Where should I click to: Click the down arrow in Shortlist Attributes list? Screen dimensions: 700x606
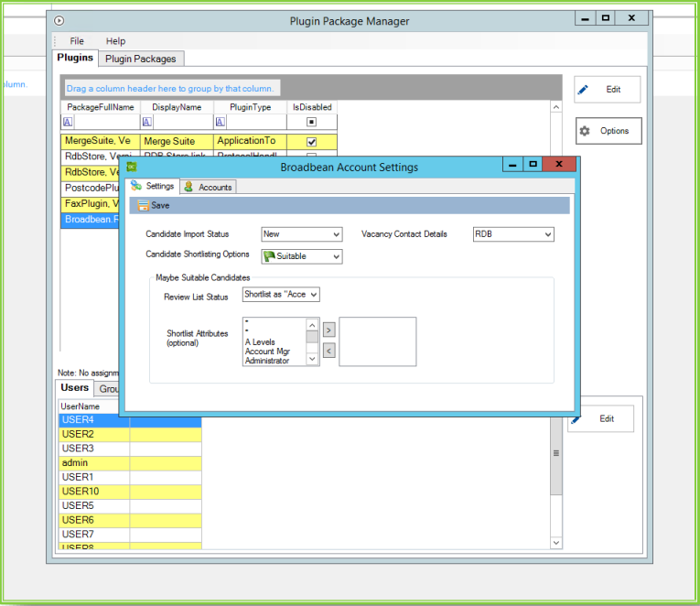312,359
